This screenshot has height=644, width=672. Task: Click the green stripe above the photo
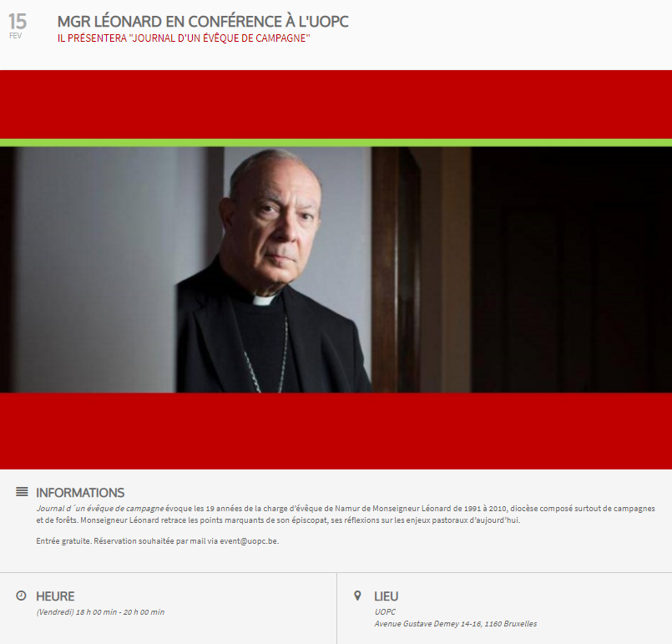click(336, 143)
